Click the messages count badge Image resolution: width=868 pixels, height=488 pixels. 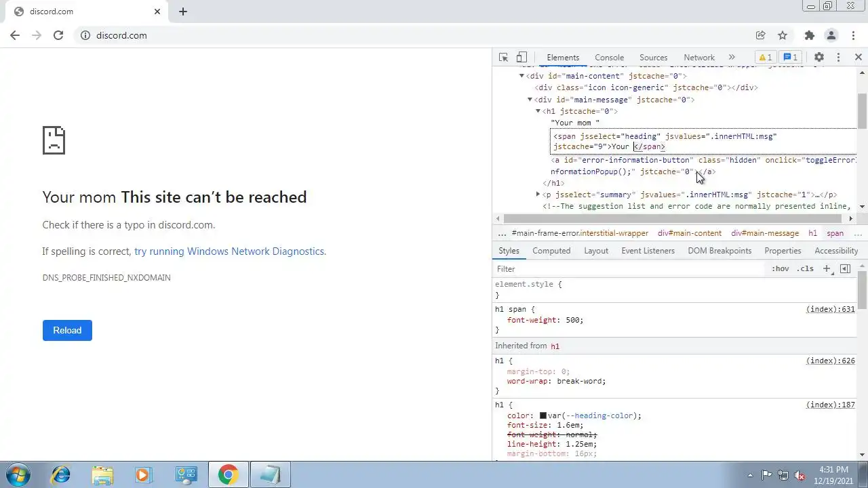point(790,58)
